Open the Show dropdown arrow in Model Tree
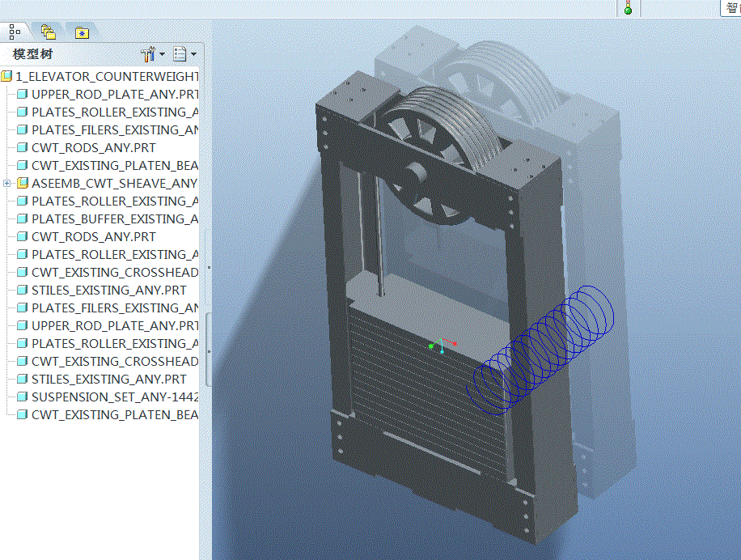 click(x=193, y=53)
